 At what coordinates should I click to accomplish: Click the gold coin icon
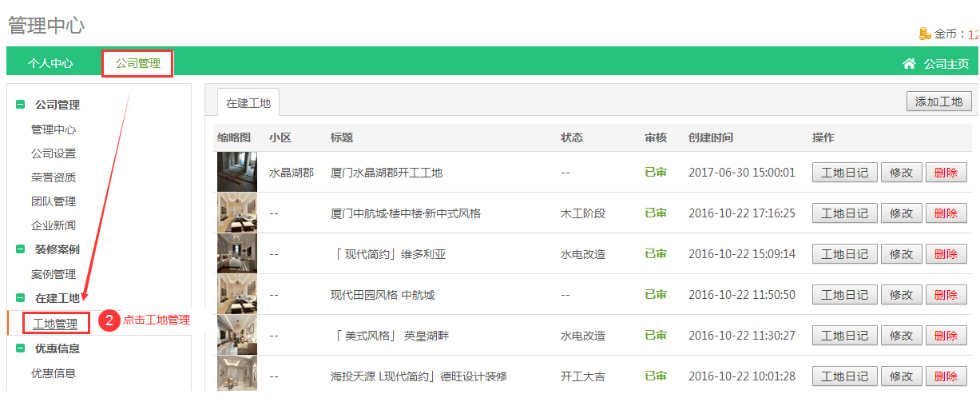[926, 34]
